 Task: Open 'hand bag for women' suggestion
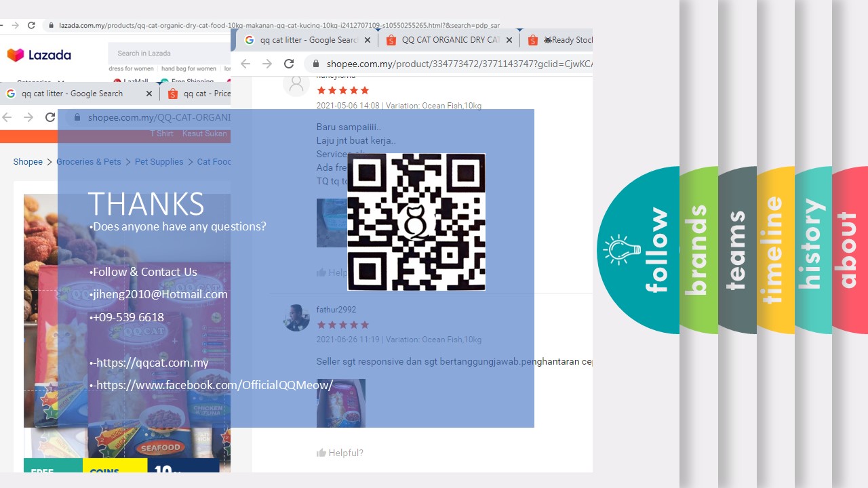coord(189,68)
